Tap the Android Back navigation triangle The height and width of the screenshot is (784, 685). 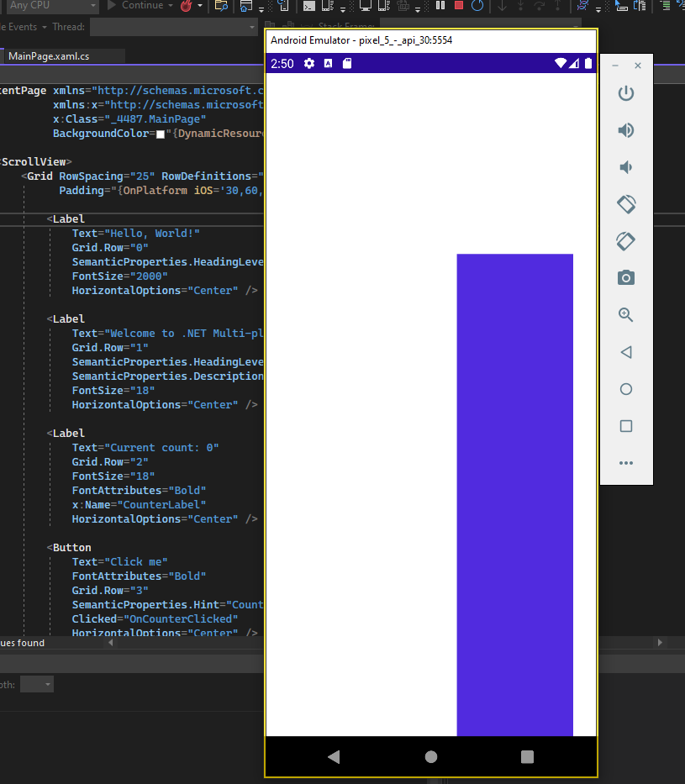pyautogui.click(x=334, y=757)
